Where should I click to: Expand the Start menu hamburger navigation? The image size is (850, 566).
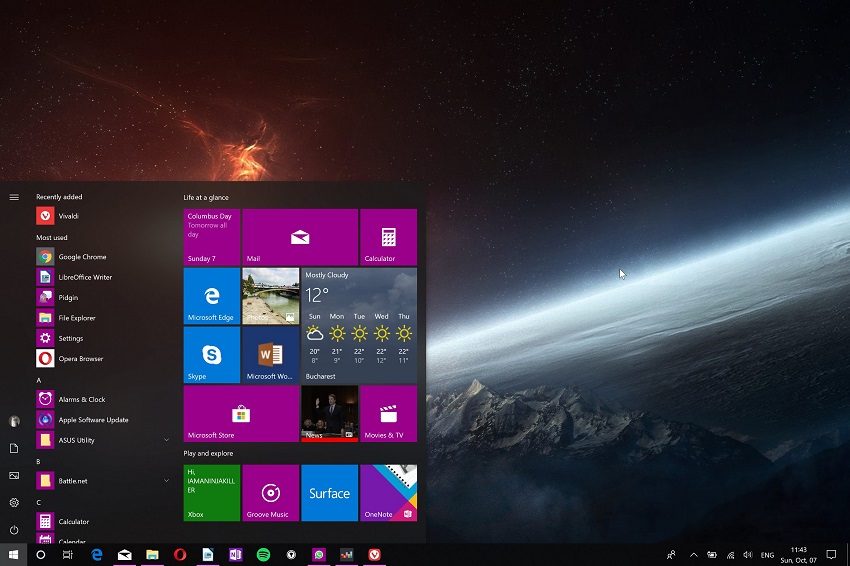[14, 197]
